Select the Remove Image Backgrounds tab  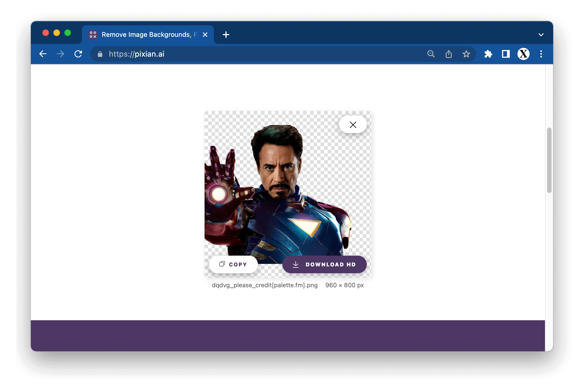(146, 35)
